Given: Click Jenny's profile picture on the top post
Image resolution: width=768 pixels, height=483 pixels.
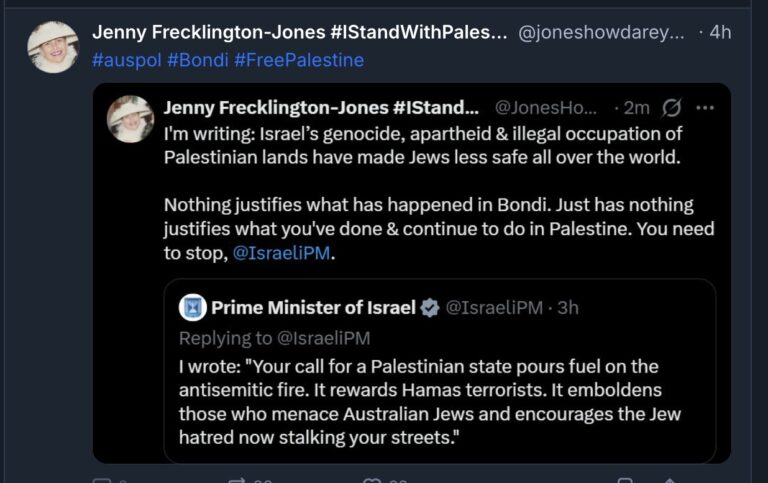Looking at the screenshot, I should pos(52,47).
